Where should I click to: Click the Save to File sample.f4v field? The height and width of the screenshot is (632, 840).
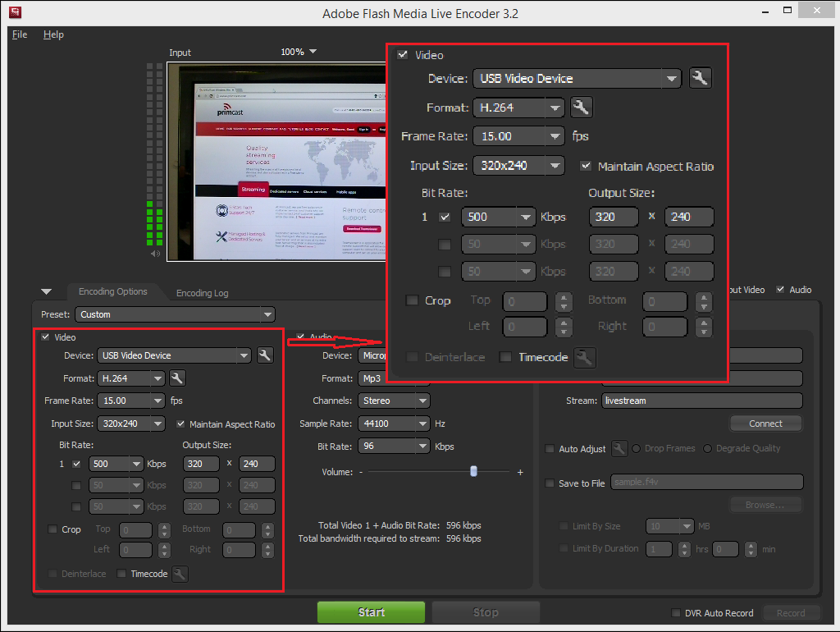[707, 482]
